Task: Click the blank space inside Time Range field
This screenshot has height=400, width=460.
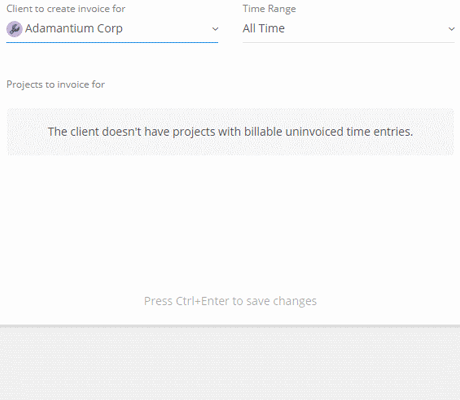Action: coord(367,29)
